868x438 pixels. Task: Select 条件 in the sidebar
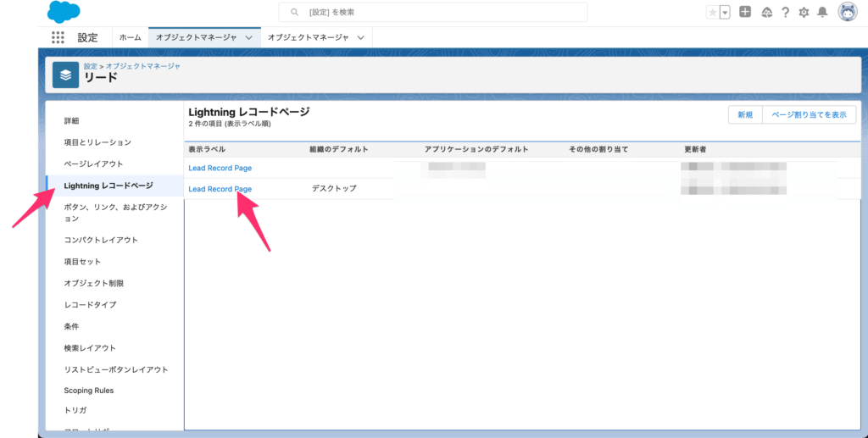(71, 326)
